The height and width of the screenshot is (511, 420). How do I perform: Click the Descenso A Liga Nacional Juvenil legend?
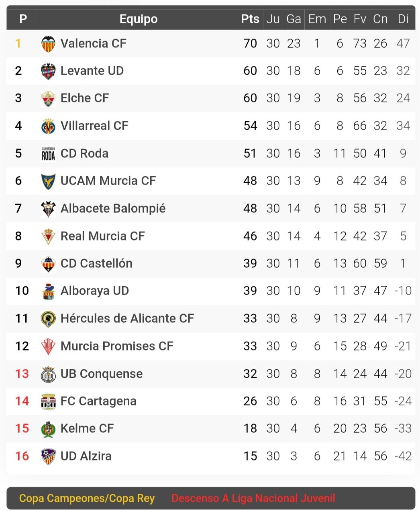point(253,499)
